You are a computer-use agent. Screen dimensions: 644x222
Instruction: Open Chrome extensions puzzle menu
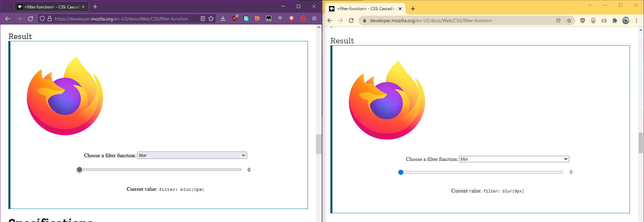pyautogui.click(x=615, y=20)
